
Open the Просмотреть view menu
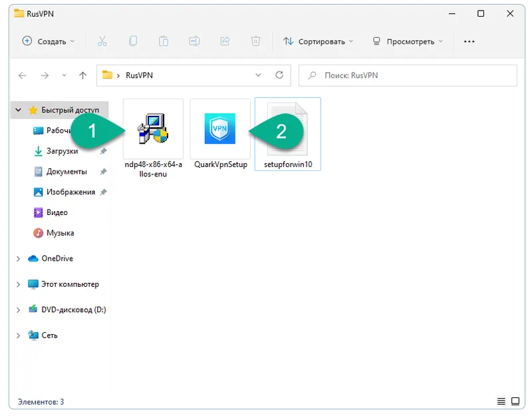[408, 41]
